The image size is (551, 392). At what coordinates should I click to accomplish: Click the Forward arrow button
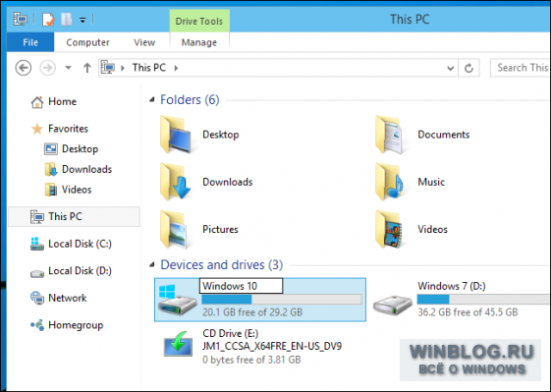point(48,68)
